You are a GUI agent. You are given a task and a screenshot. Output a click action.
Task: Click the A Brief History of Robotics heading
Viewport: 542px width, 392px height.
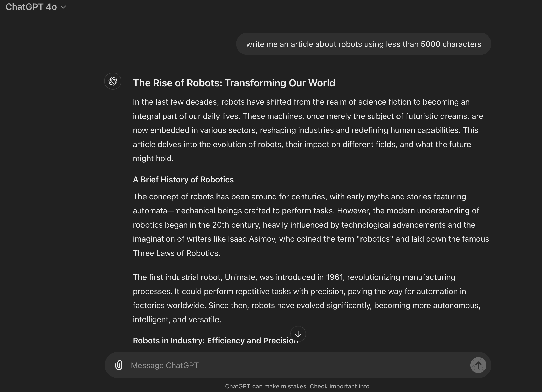click(x=183, y=180)
